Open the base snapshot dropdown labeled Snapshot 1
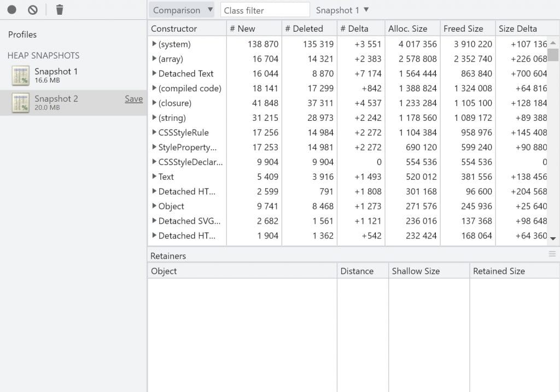Viewport: 560px width, 392px height. [342, 9]
